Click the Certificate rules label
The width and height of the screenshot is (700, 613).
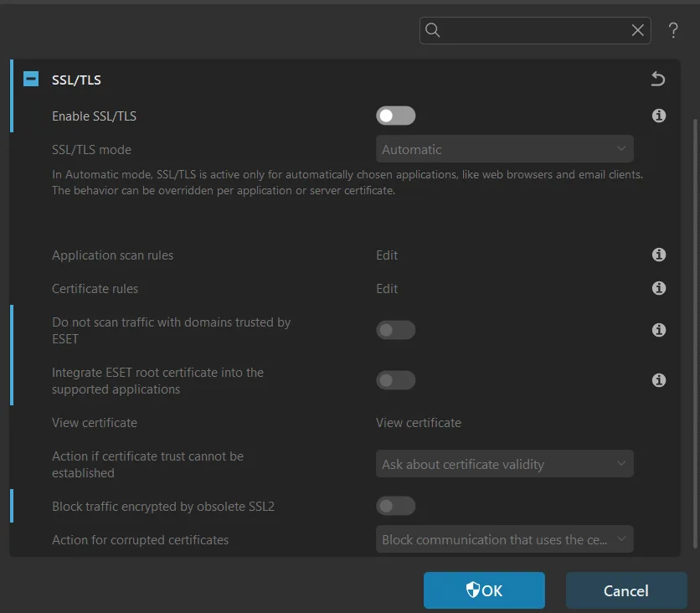(x=95, y=288)
